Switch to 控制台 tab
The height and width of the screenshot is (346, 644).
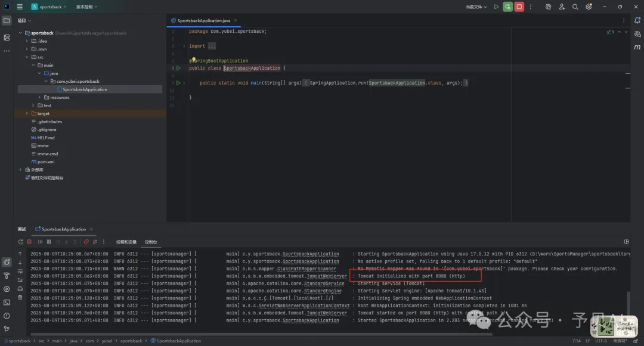click(x=151, y=242)
